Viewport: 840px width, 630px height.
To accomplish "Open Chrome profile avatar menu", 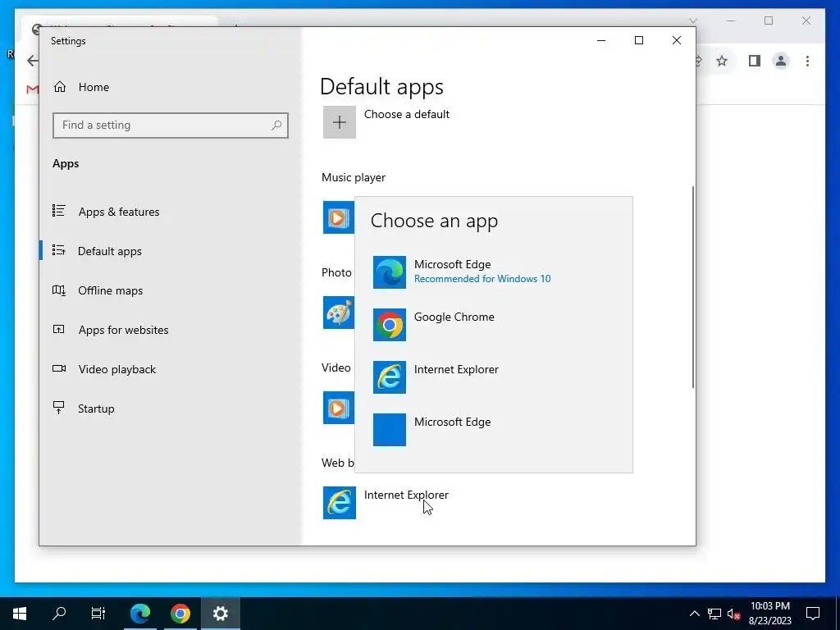I will coord(781,61).
